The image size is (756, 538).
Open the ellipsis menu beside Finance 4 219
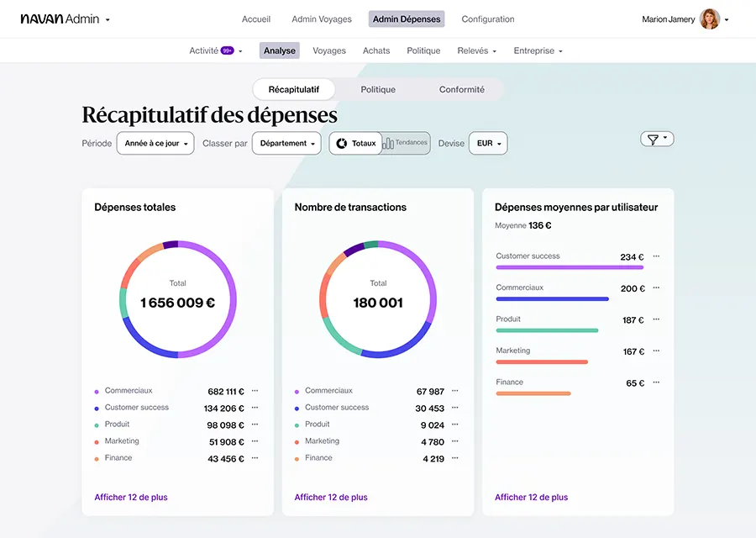pos(454,458)
